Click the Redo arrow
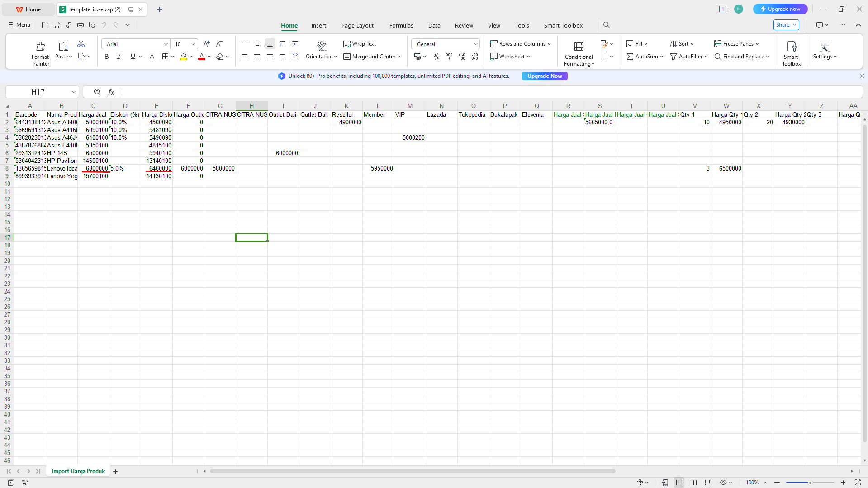The width and height of the screenshot is (868, 488). pos(116,25)
